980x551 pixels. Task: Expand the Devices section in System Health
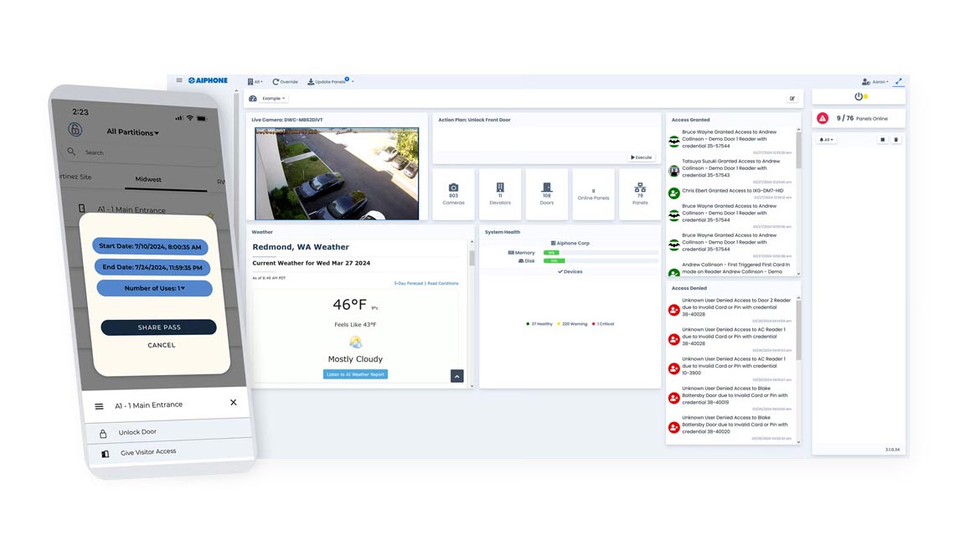coord(570,272)
